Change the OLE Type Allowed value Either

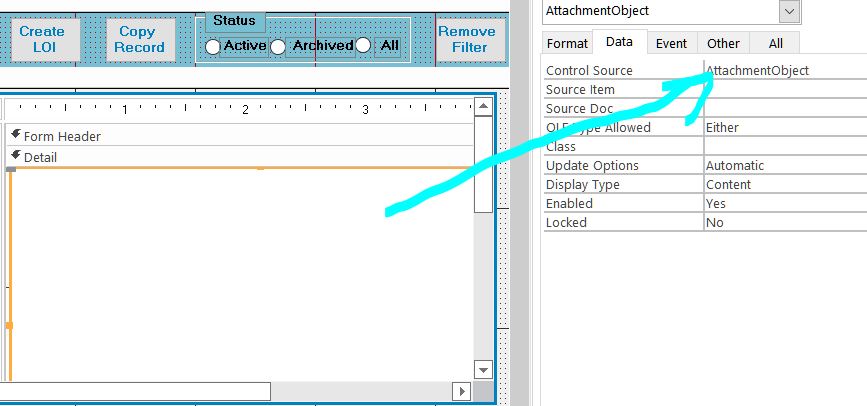coord(785,127)
